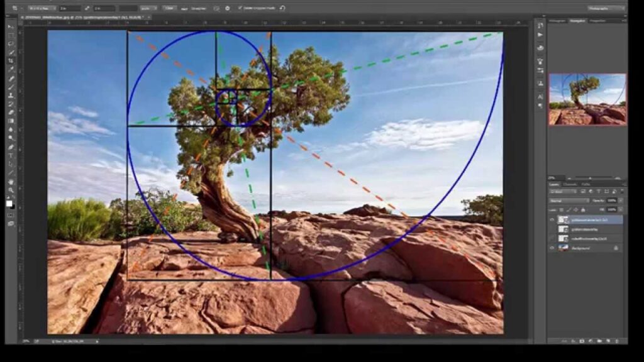Toggle the Delete Cropped Pixels checkbox
This screenshot has height=362, width=644.
point(240,8)
